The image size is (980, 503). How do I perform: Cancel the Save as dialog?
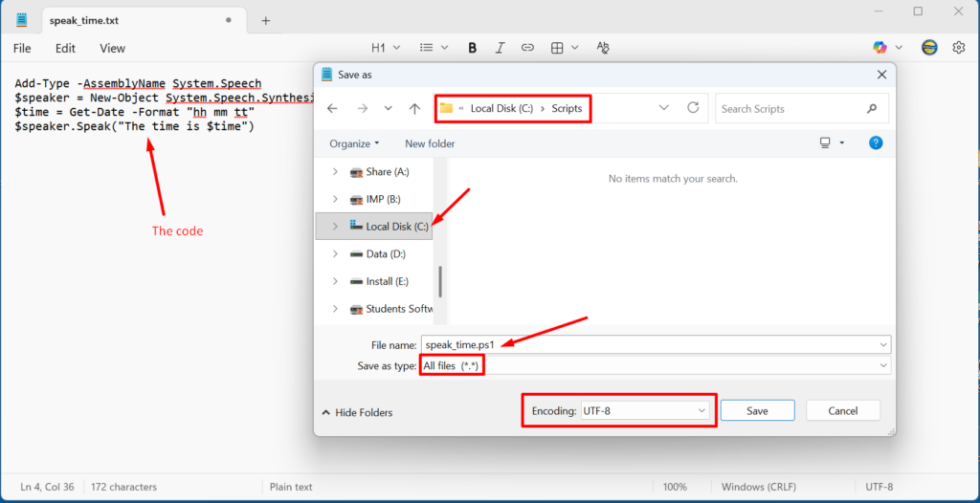click(x=843, y=410)
